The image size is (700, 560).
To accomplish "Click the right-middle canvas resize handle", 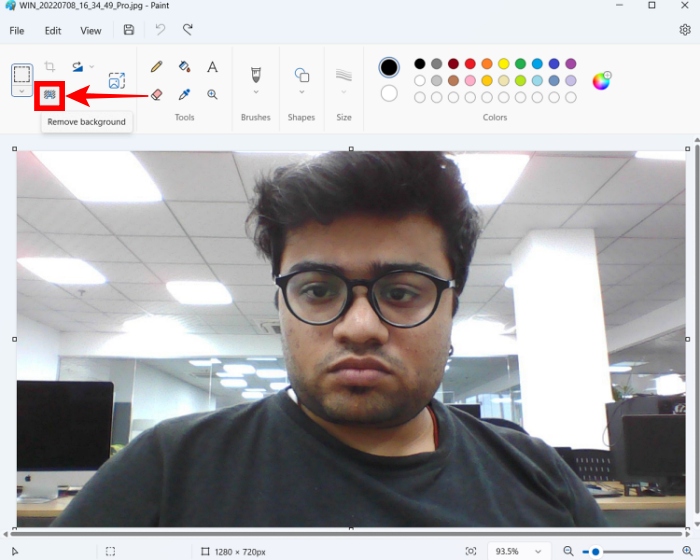I will point(688,339).
